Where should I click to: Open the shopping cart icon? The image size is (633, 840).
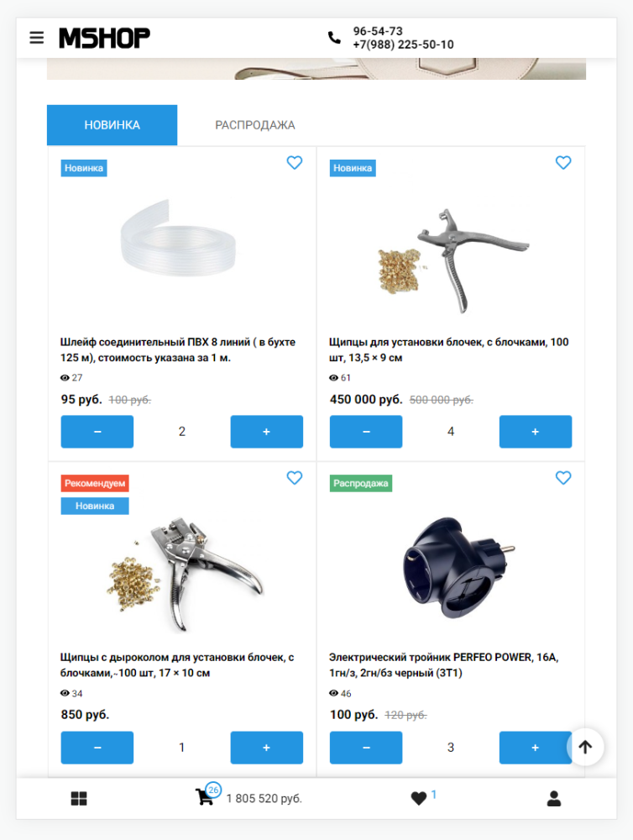[204, 796]
